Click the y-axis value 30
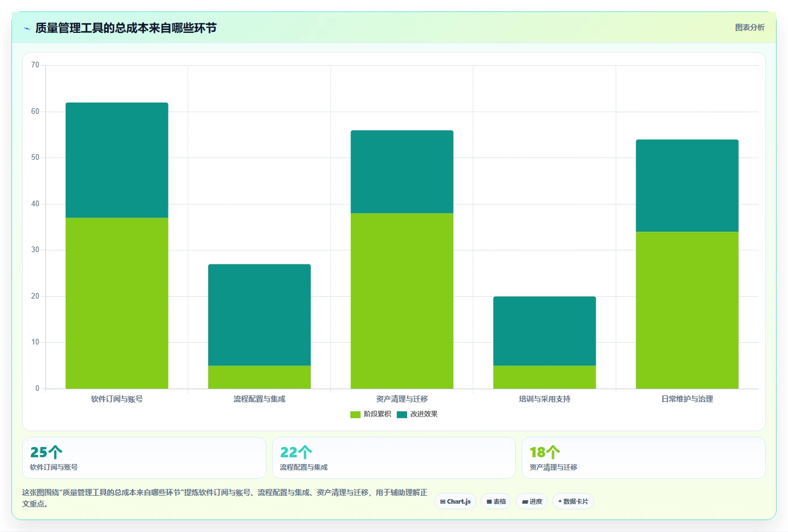Screen dimensions: 788x532 (35, 250)
